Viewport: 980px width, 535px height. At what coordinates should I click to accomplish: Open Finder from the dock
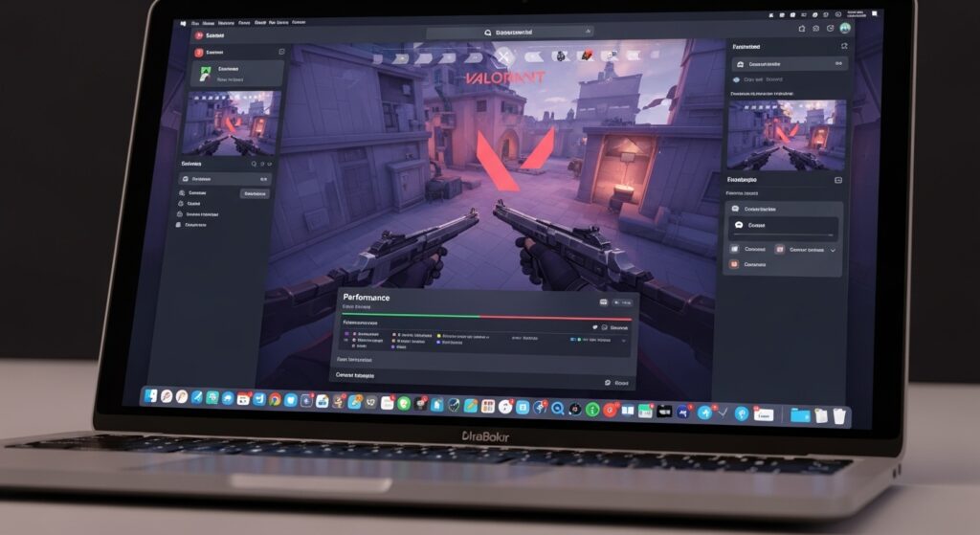coord(151,395)
